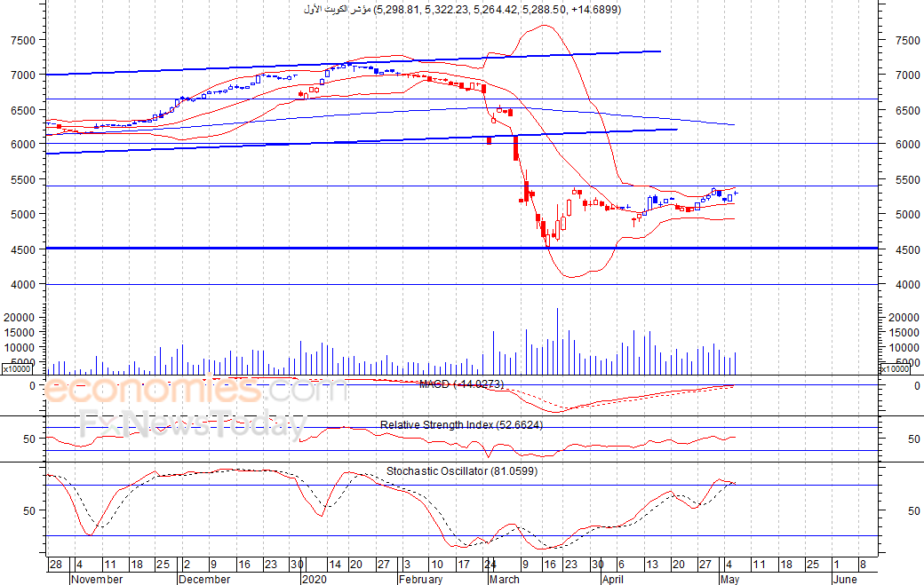Click 15000 on the right volume axis
The width and height of the screenshot is (924, 585).
point(904,333)
